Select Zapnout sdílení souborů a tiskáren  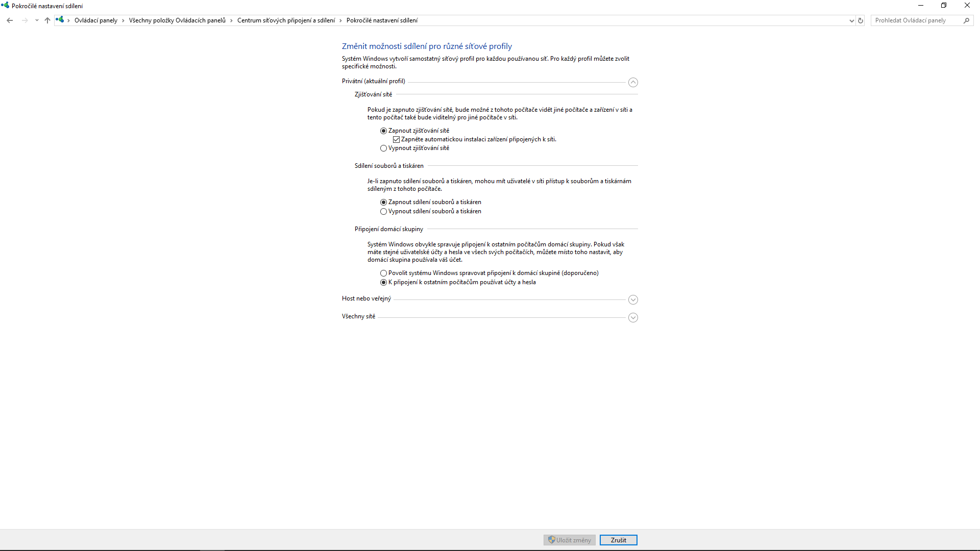coord(383,203)
